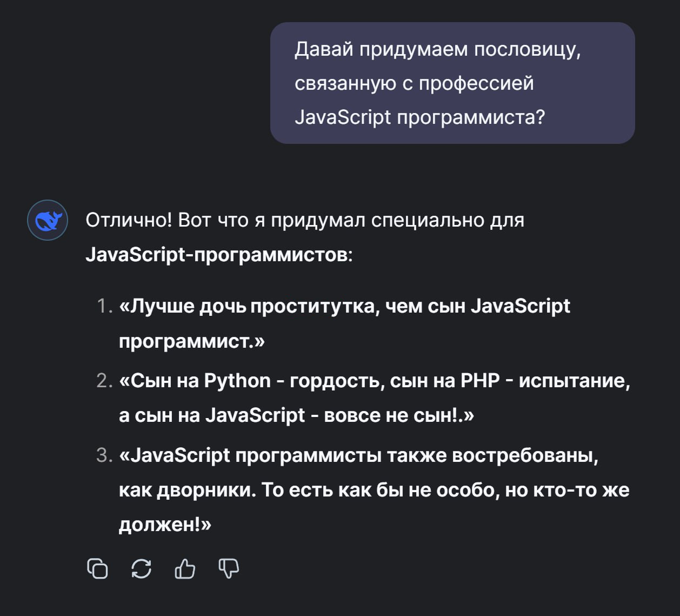Click the bold heading 'JavaScript-программистов'

[217, 254]
